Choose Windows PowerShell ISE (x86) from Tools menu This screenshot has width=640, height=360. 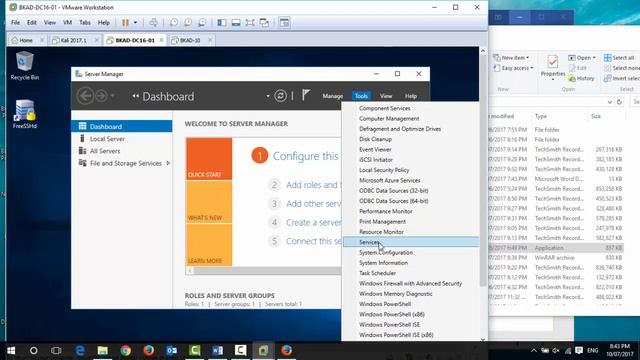click(411, 335)
